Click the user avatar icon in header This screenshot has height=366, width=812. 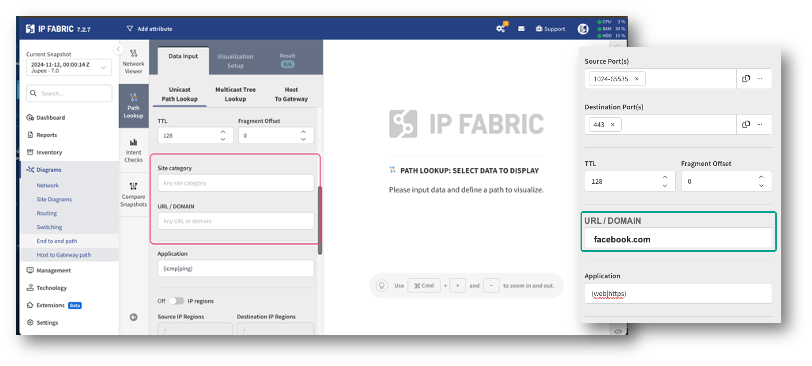click(583, 29)
